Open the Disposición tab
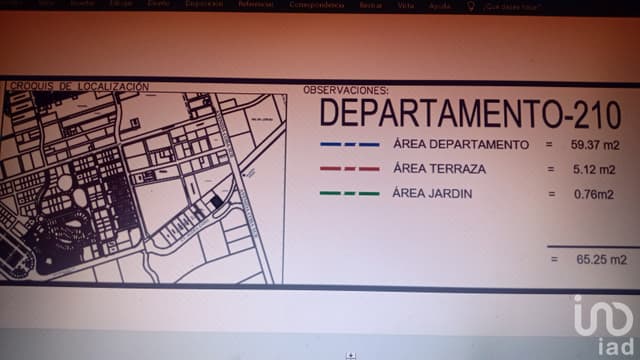Image resolution: width=640 pixels, height=360 pixels. [x=204, y=4]
